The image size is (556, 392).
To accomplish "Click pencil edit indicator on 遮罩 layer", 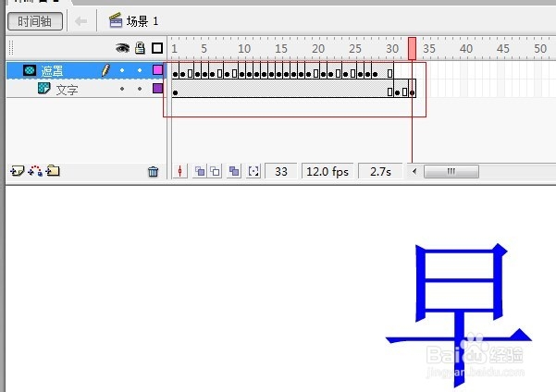I will tap(105, 70).
